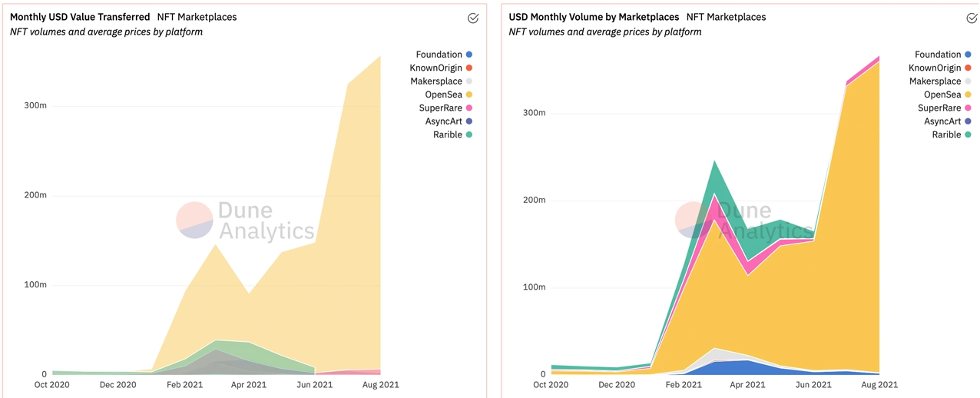The width and height of the screenshot is (980, 398).
Task: Click the 300m axis label on left chart
Action: [x=36, y=105]
